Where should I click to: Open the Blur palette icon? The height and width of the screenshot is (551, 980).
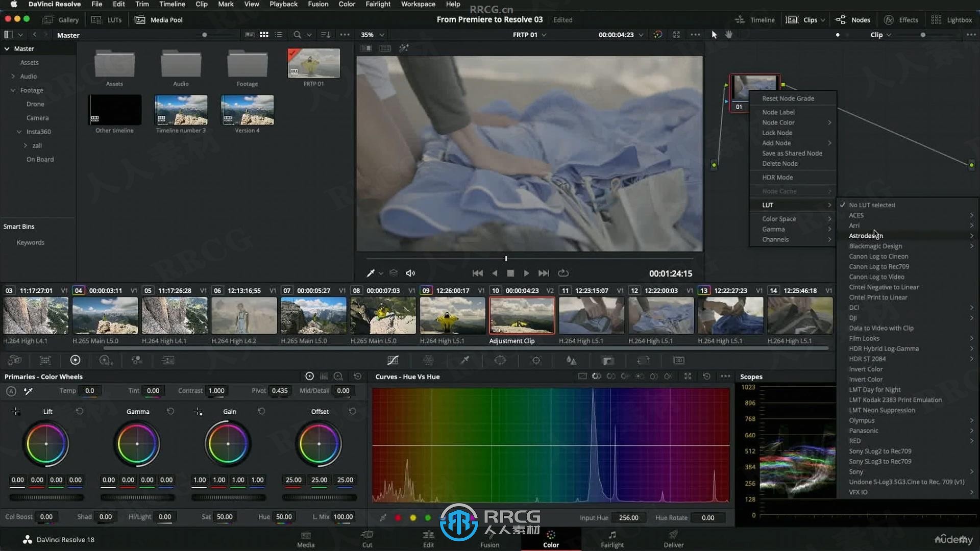[572, 360]
